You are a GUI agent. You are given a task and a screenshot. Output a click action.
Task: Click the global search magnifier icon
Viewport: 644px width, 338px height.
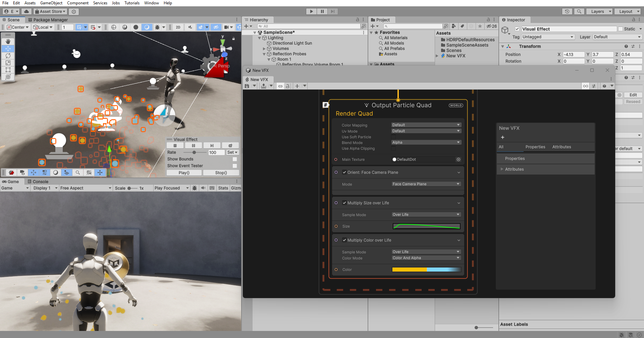(579, 11)
